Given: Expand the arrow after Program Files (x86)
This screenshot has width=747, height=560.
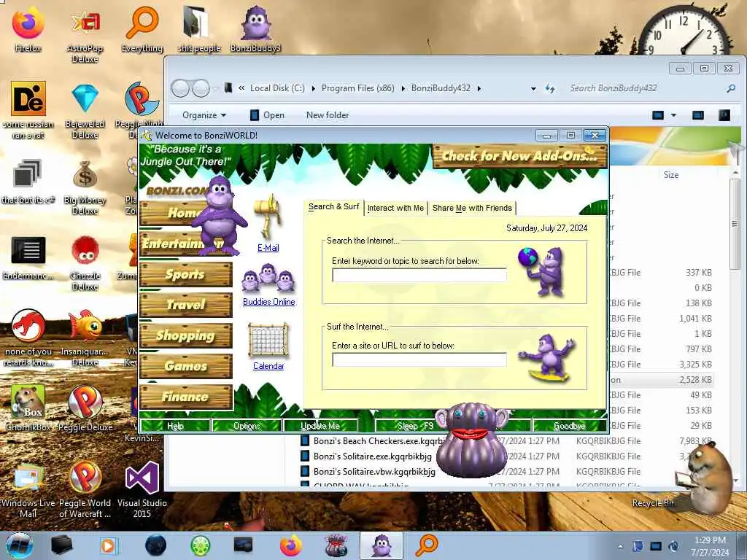Looking at the screenshot, I should 403,88.
